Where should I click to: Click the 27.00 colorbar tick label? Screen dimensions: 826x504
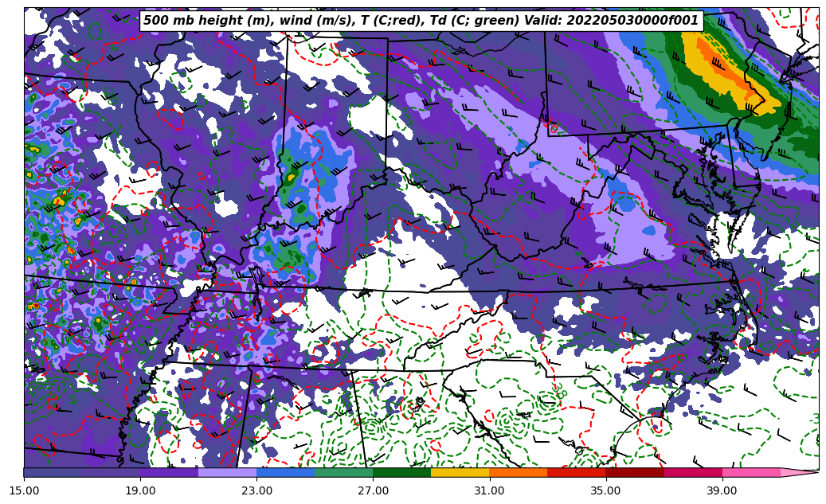(x=374, y=490)
